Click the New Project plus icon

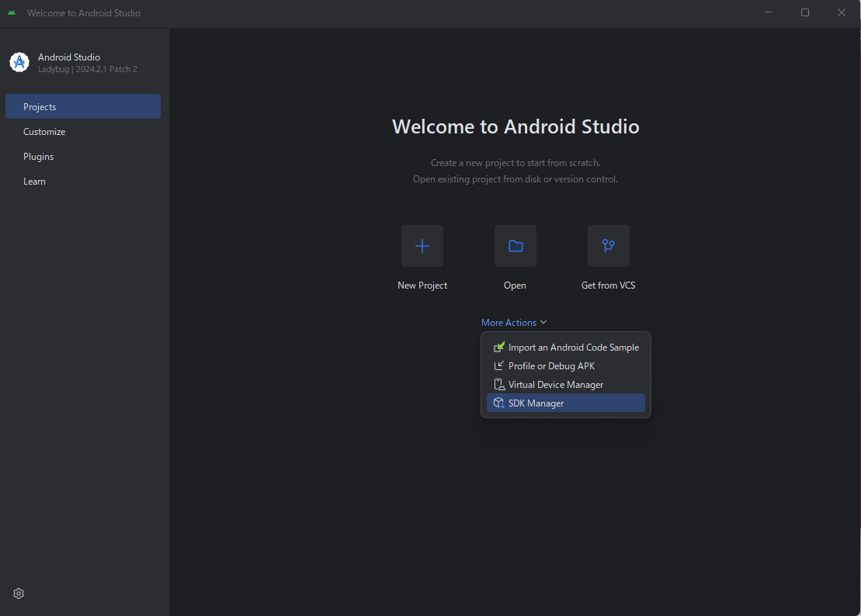coord(422,246)
